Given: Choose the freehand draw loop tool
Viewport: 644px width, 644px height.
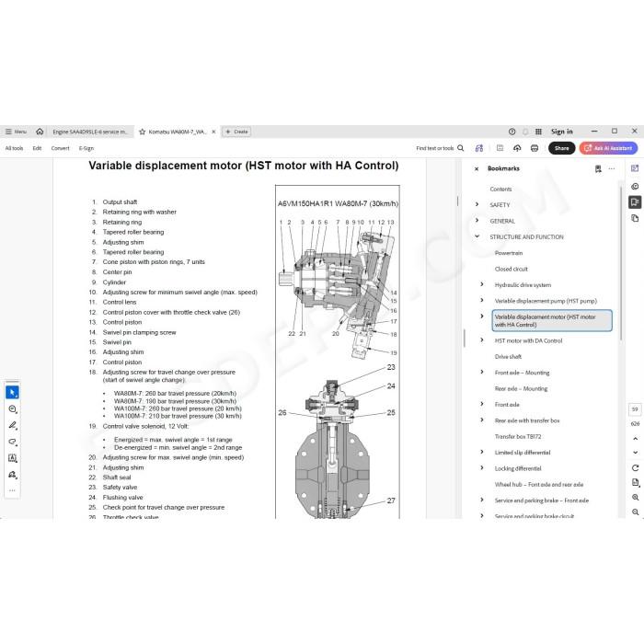Looking at the screenshot, I should [x=12, y=442].
